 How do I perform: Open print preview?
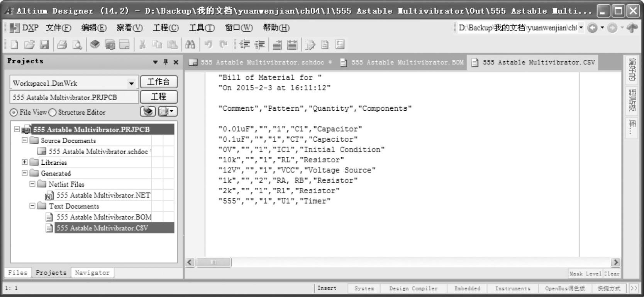77,45
